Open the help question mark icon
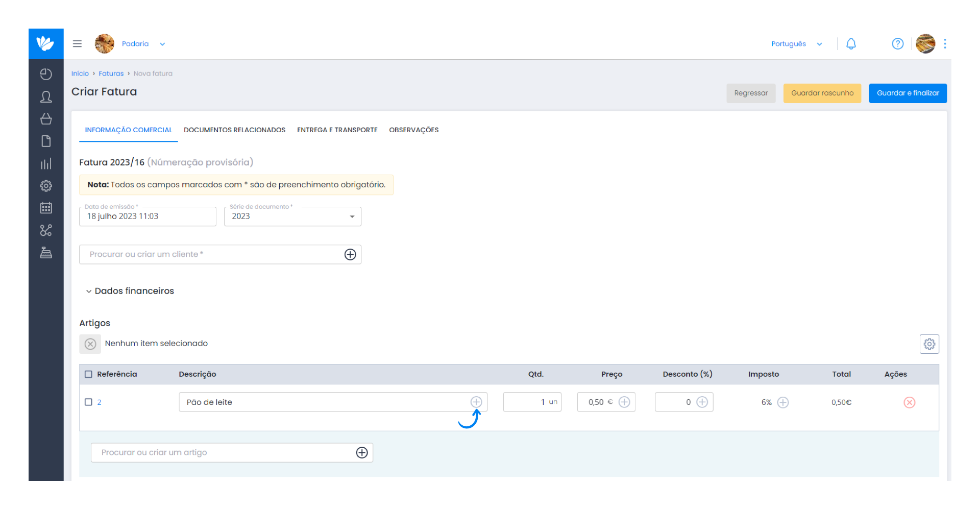Viewport: 980px width, 509px height. point(898,44)
